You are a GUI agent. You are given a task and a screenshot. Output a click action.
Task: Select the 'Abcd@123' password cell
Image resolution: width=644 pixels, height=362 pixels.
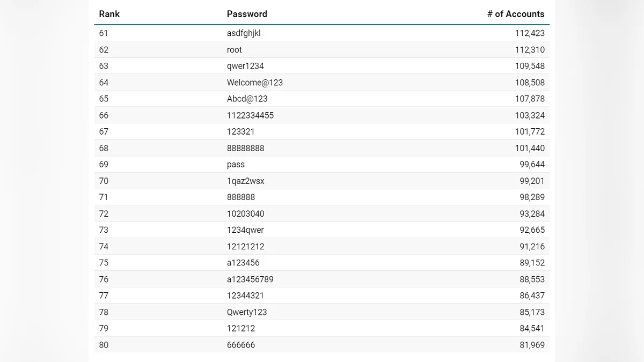(247, 99)
